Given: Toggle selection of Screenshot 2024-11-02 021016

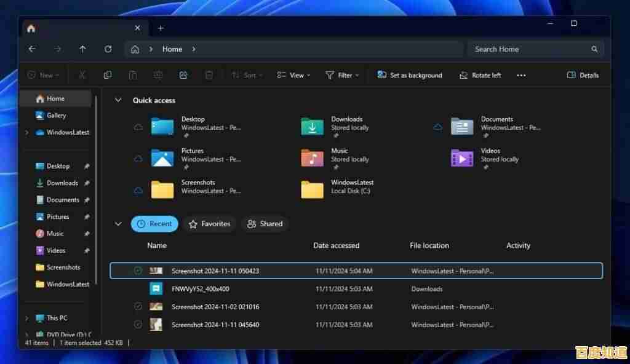Looking at the screenshot, I should (137, 306).
